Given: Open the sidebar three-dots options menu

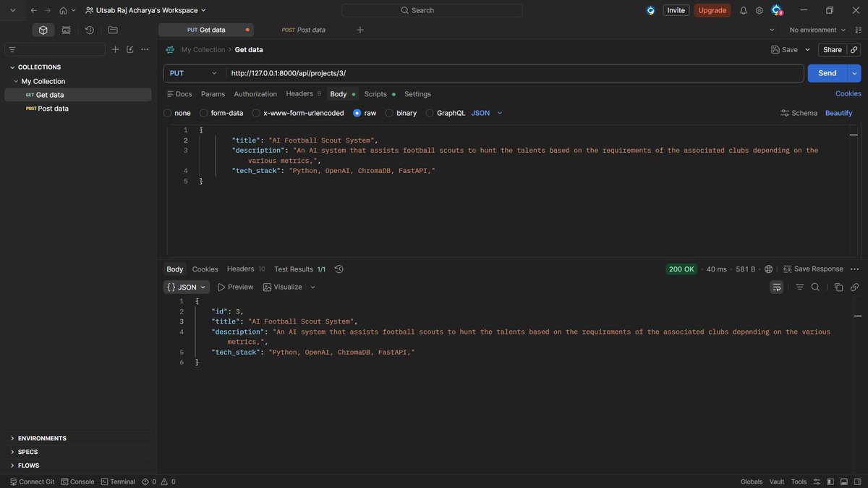Looking at the screenshot, I should point(145,49).
